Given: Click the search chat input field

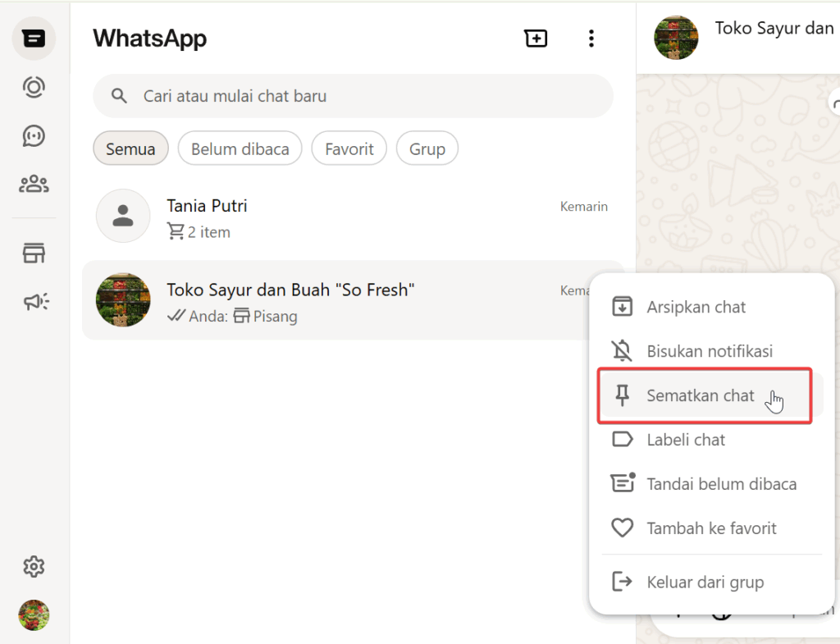Looking at the screenshot, I should [x=369, y=96].
